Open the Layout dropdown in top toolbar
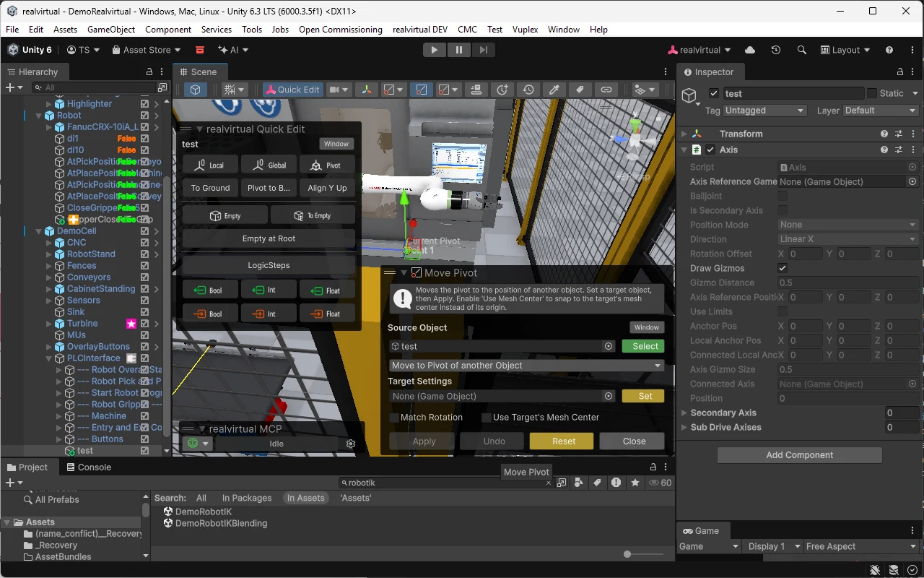 point(845,50)
